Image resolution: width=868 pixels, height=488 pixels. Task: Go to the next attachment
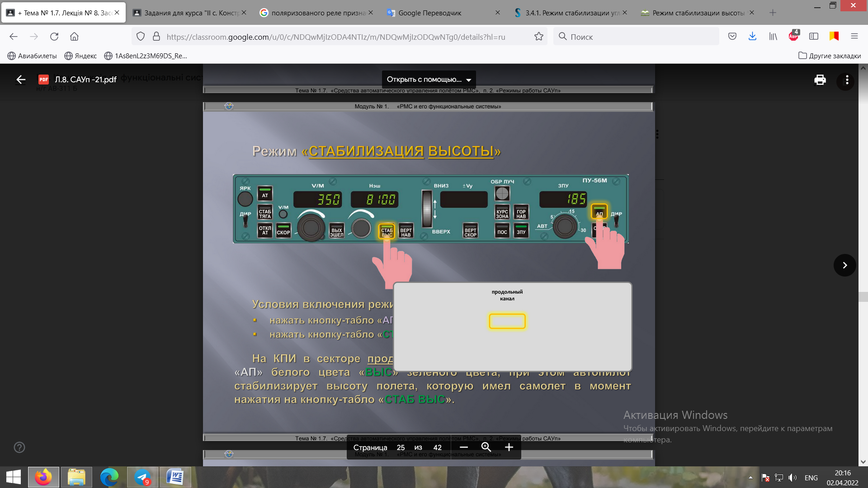[x=844, y=265]
